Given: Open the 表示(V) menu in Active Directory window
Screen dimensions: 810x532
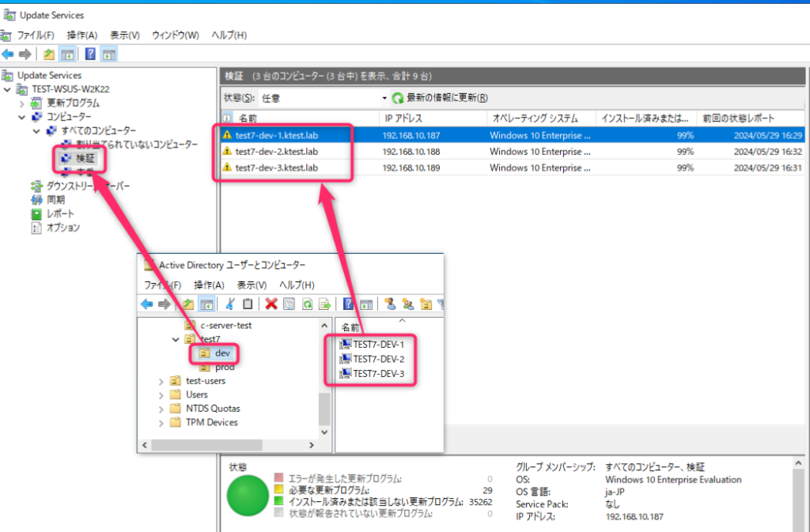Looking at the screenshot, I should (252, 285).
